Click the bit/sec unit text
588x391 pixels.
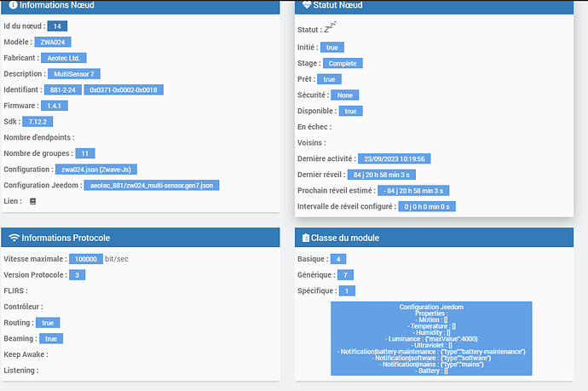[x=117, y=259]
